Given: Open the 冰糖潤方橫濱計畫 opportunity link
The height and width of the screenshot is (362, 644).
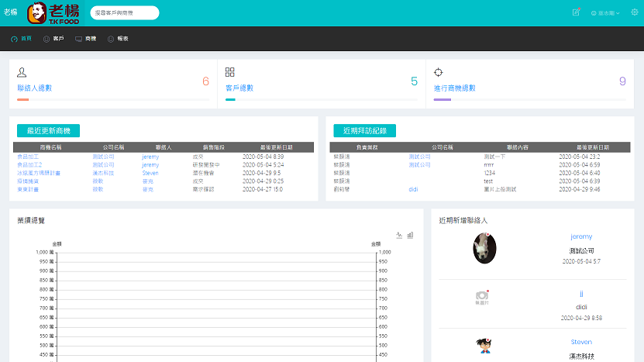Looking at the screenshot, I should point(39,173).
